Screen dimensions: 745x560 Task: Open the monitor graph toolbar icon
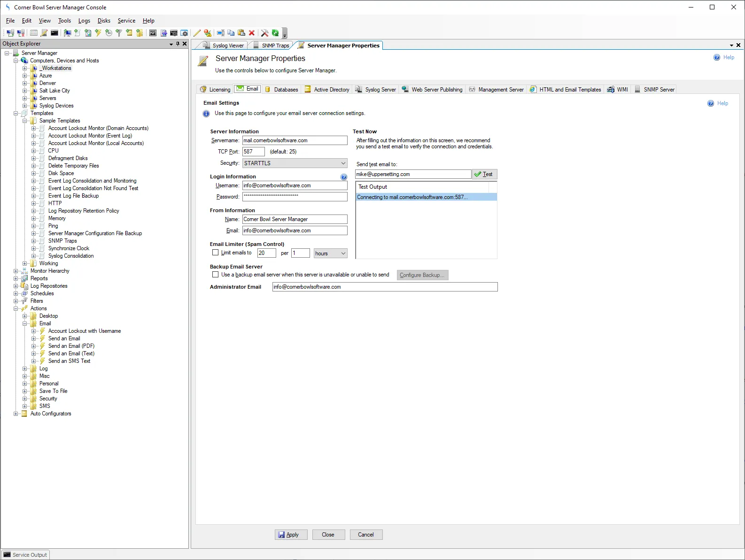point(153,33)
